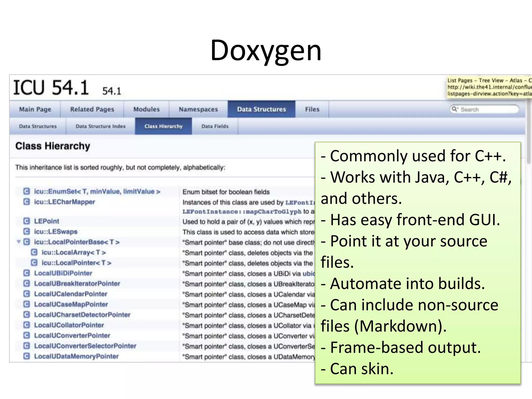Open the icu::LESwaps class link
532x399 pixels.
(x=56, y=231)
